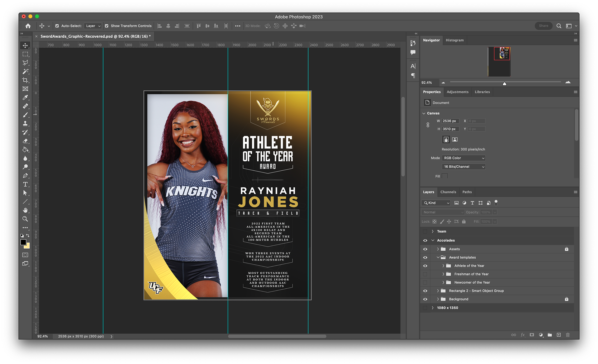The image size is (598, 364).
Task: Expand the Team group
Action: (x=433, y=231)
